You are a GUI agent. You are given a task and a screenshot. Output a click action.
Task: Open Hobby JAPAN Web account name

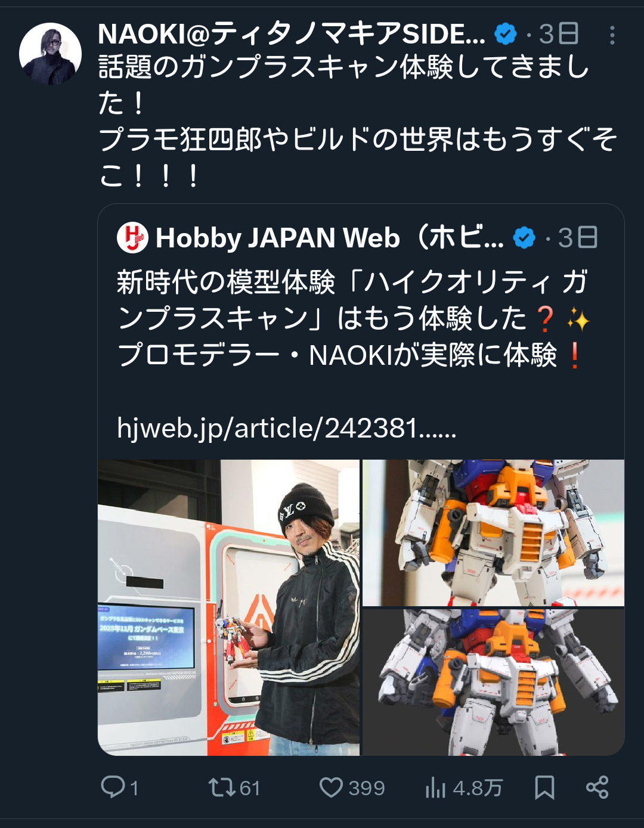pos(330,238)
